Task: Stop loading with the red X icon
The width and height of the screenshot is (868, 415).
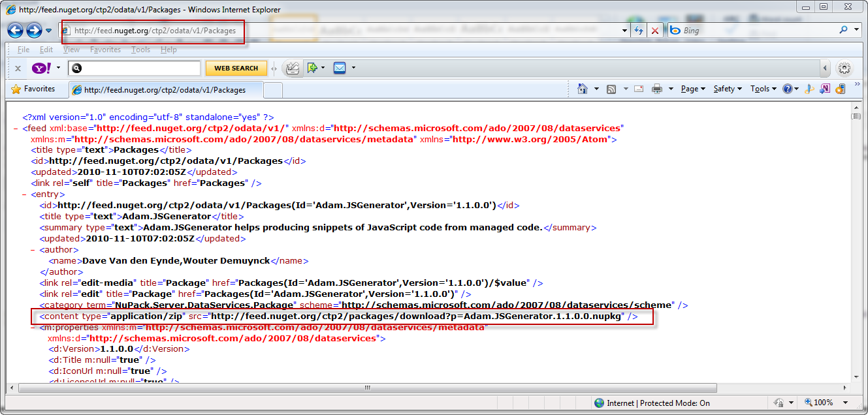Action: pos(654,31)
